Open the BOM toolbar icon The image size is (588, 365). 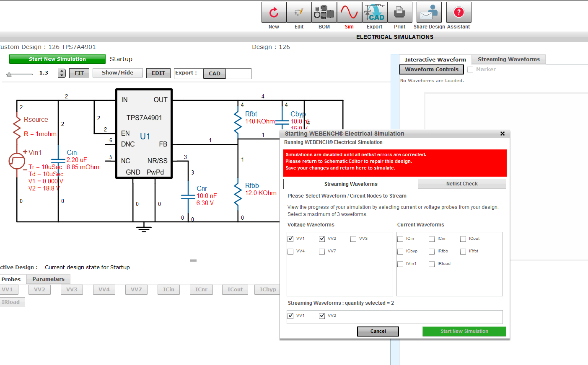[324, 12]
